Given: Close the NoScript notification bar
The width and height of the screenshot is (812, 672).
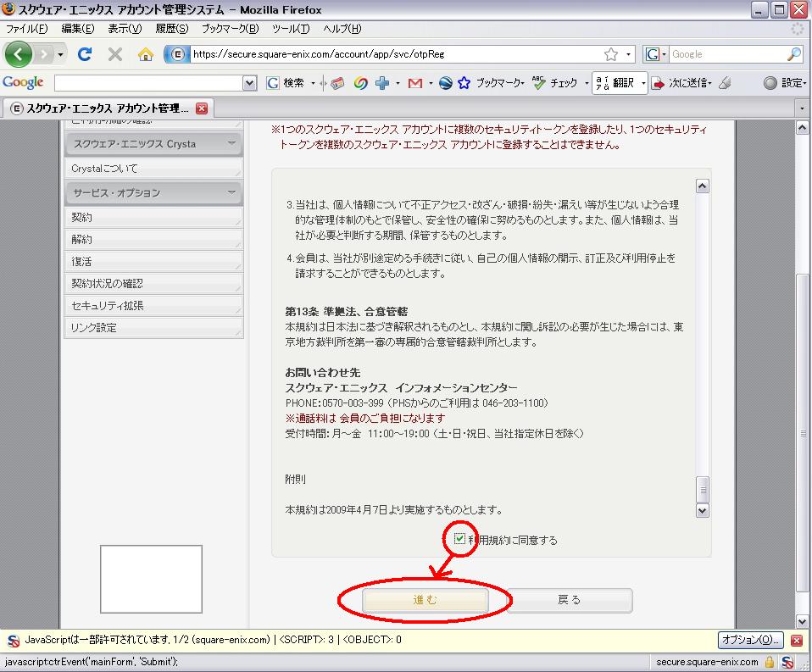Looking at the screenshot, I should [797, 641].
